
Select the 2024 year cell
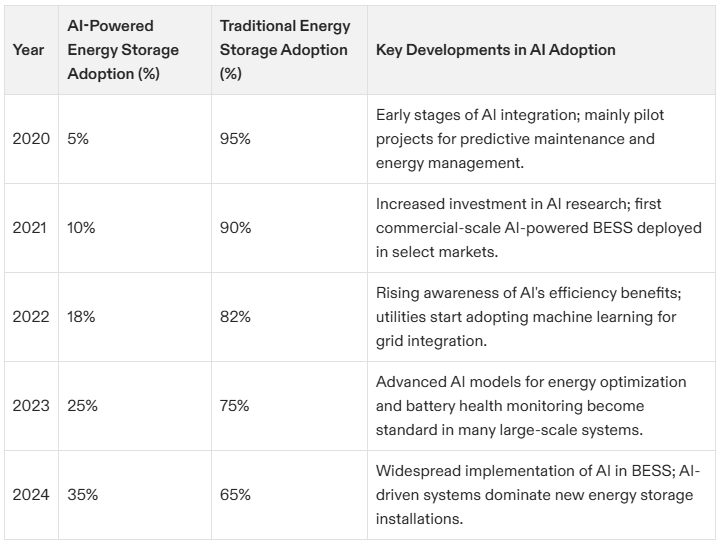click(x=30, y=495)
